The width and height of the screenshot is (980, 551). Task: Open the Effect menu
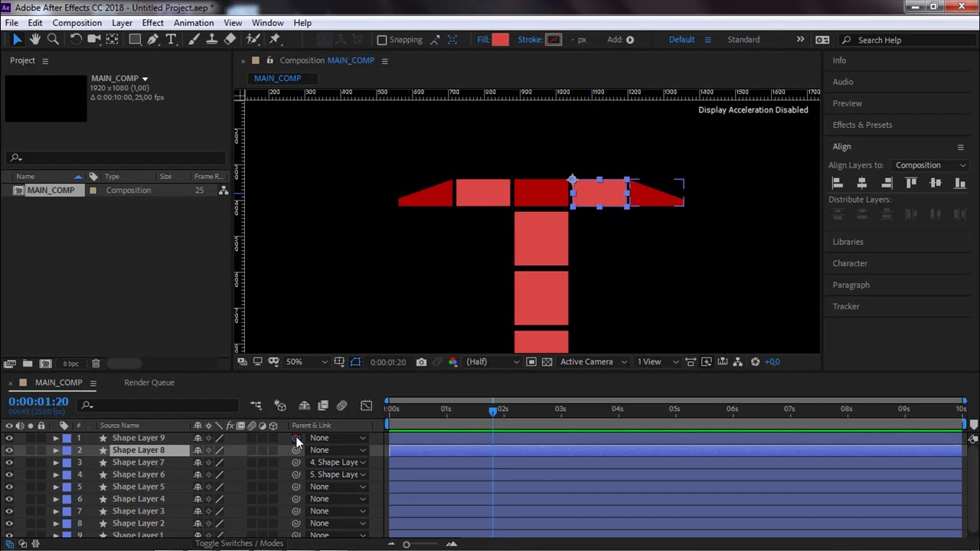pyautogui.click(x=152, y=23)
